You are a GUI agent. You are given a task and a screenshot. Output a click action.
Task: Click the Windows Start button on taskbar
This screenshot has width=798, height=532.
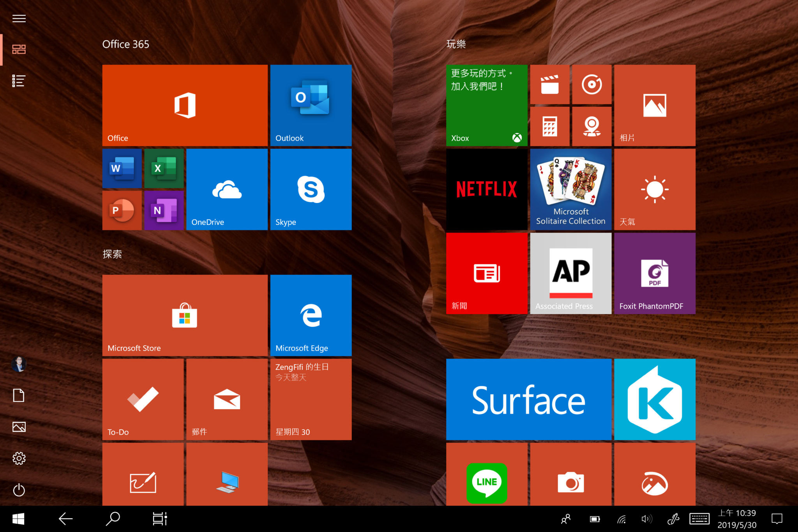coord(18,519)
